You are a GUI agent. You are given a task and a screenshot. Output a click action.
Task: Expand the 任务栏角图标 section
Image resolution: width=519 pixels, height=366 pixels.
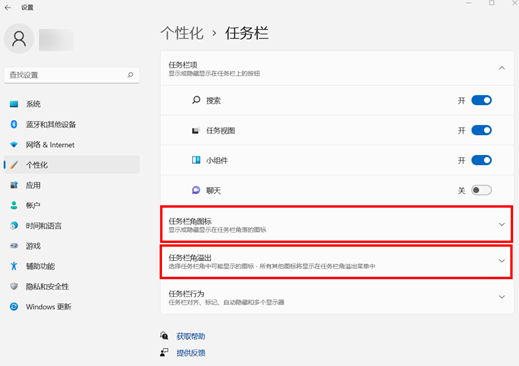(336, 224)
